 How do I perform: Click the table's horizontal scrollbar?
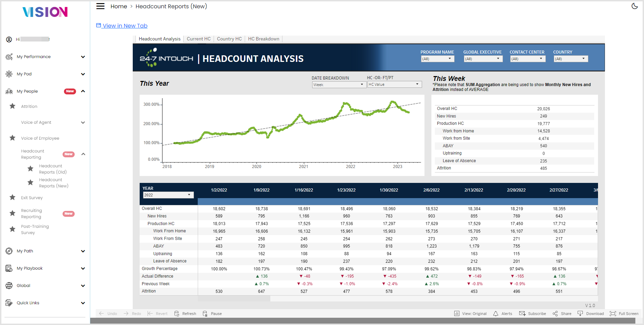pyautogui.click(x=234, y=299)
